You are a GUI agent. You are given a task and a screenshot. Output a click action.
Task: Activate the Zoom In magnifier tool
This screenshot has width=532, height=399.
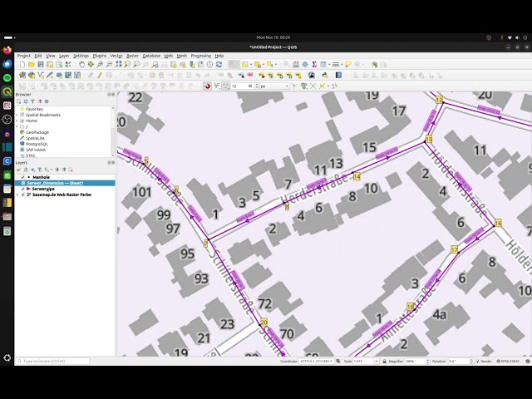tap(100, 65)
